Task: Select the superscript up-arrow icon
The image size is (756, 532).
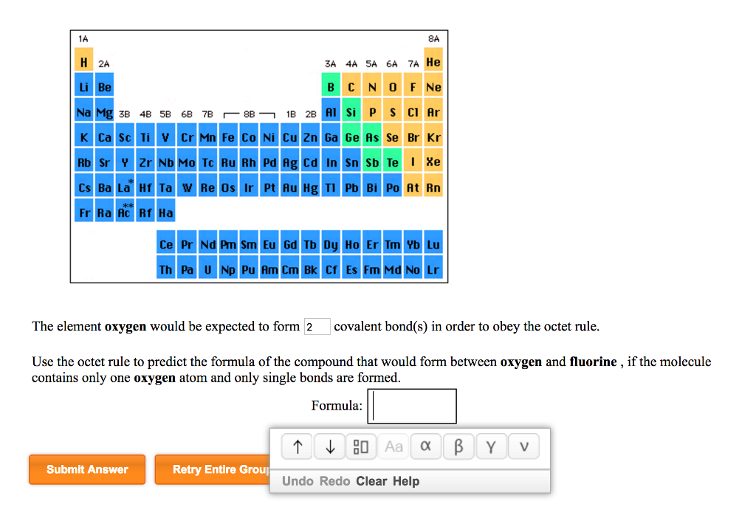Action: click(297, 446)
